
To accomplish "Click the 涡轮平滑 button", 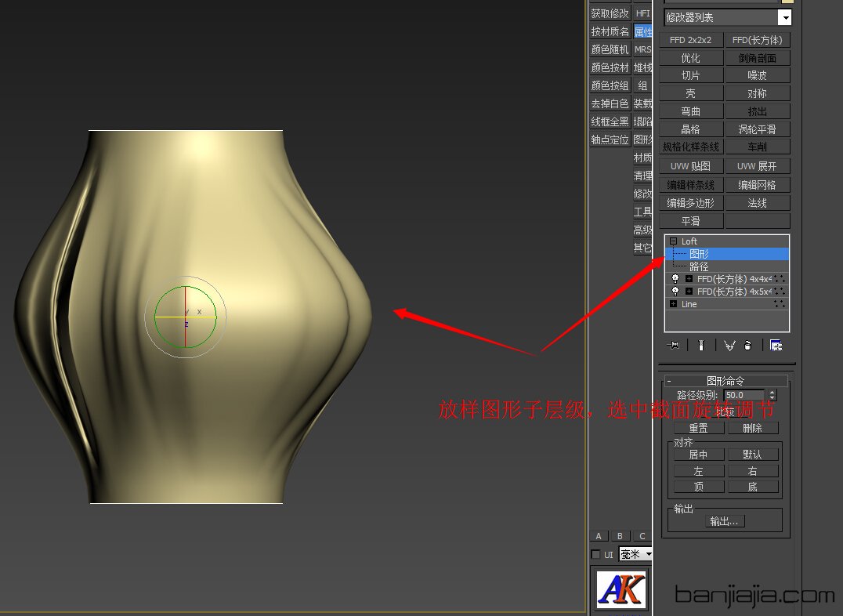I will [757, 129].
